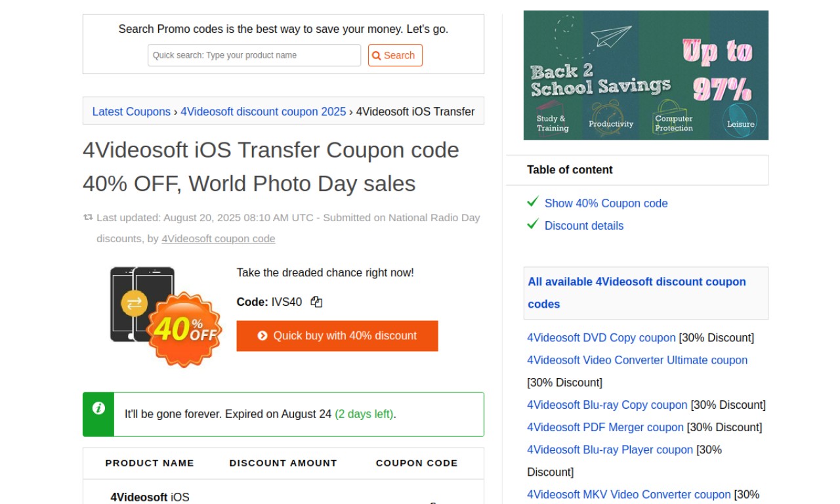This screenshot has width=840, height=504.
Task: Open 4Videosoft DVD Copy coupon link
Action: pyautogui.click(x=601, y=338)
